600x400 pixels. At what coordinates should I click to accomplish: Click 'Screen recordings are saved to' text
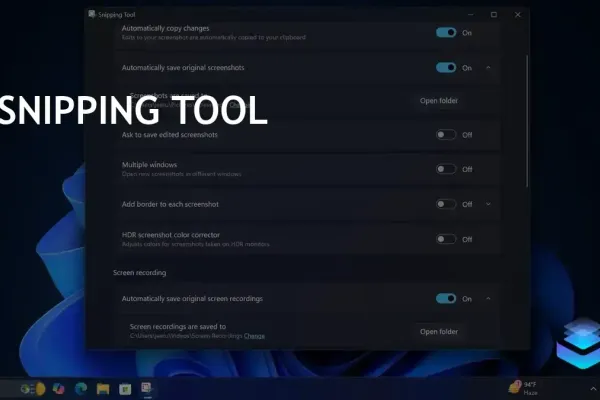tap(178, 327)
